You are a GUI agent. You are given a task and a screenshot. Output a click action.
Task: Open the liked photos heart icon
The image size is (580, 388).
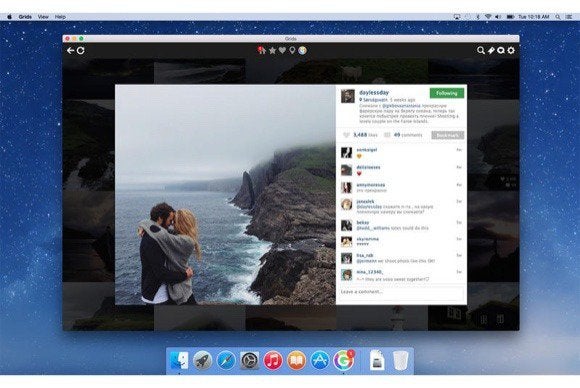point(282,50)
